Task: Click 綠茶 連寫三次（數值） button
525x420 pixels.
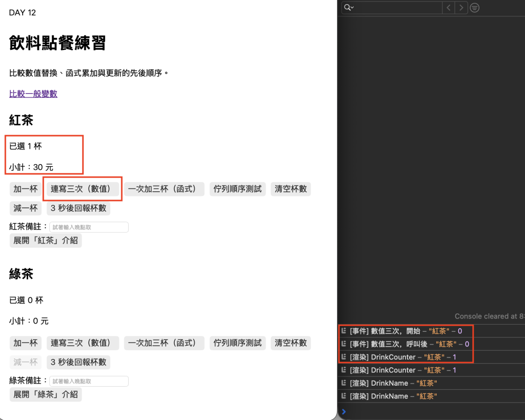Action: coord(83,343)
